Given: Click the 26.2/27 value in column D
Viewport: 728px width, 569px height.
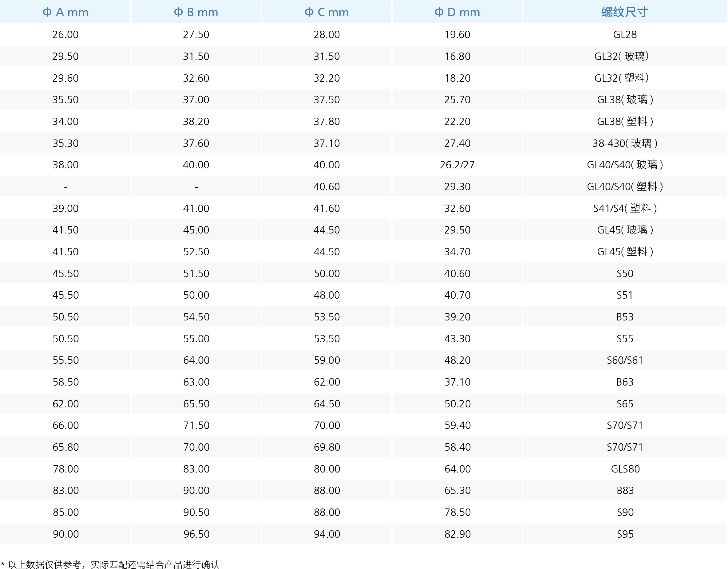Looking at the screenshot, I should pos(457,165).
